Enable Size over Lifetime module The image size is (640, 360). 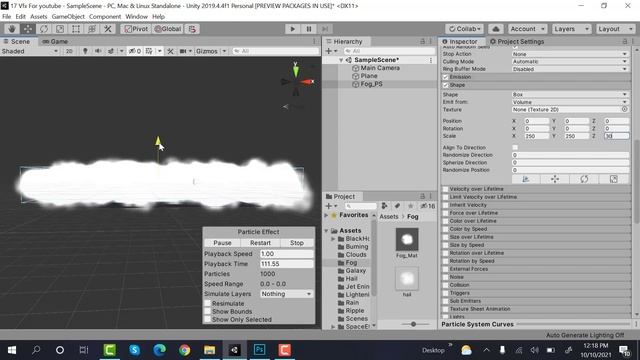pyautogui.click(x=446, y=237)
